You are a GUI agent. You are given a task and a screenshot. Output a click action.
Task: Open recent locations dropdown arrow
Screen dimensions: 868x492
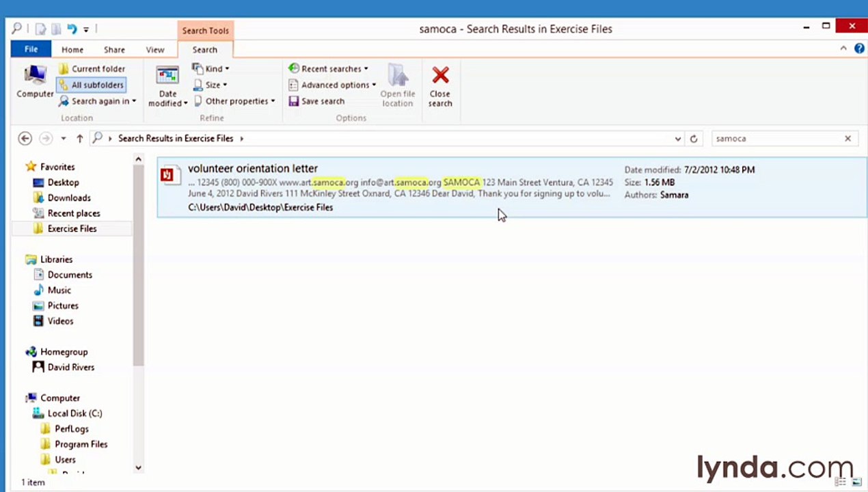(x=63, y=138)
